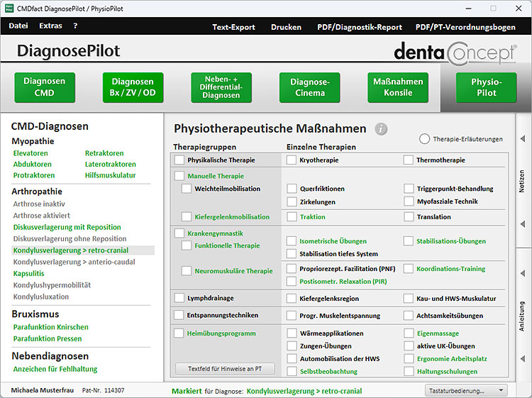The image size is (532, 398).
Task: Check the Heimübungsprogramm checkbox
Action: click(179, 333)
